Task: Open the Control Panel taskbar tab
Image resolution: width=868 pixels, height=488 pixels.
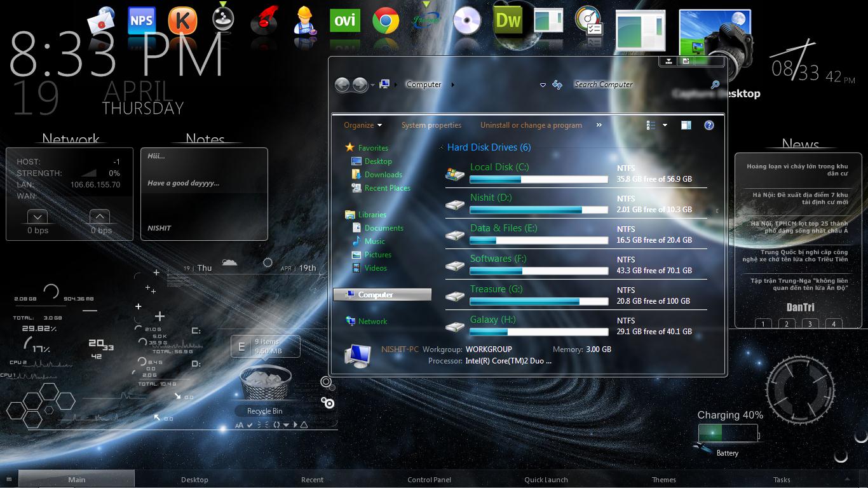Action: pos(429,480)
